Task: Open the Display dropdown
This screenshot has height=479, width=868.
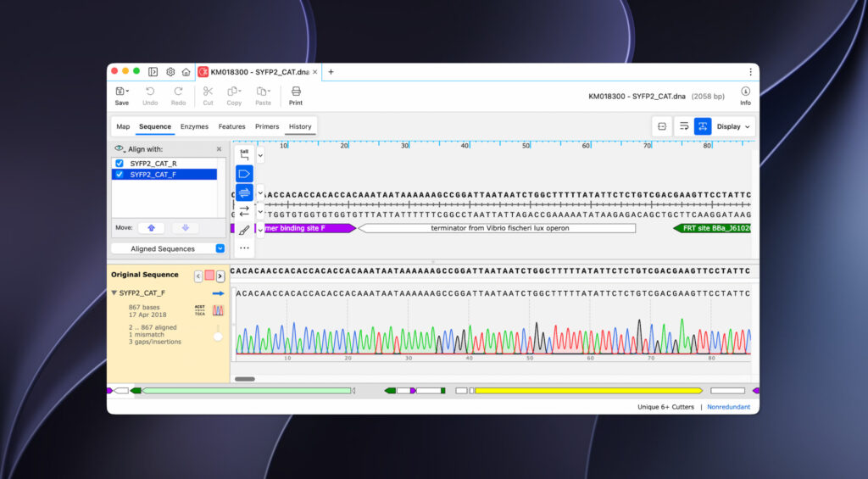Action: tap(733, 127)
